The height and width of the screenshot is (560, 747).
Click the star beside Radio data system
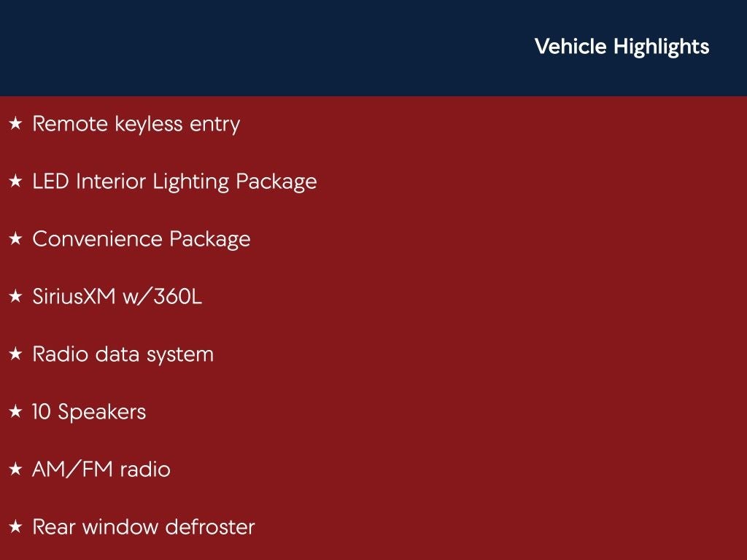pos(15,355)
